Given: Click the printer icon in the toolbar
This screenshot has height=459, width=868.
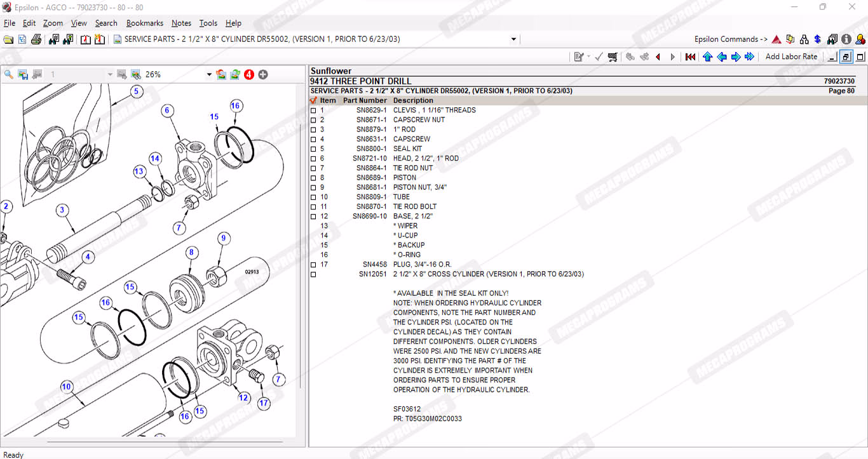Looking at the screenshot, I should (x=36, y=39).
